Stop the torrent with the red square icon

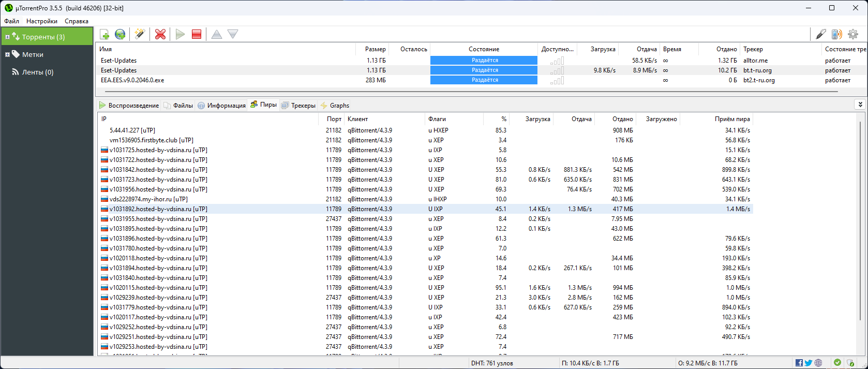tap(197, 34)
